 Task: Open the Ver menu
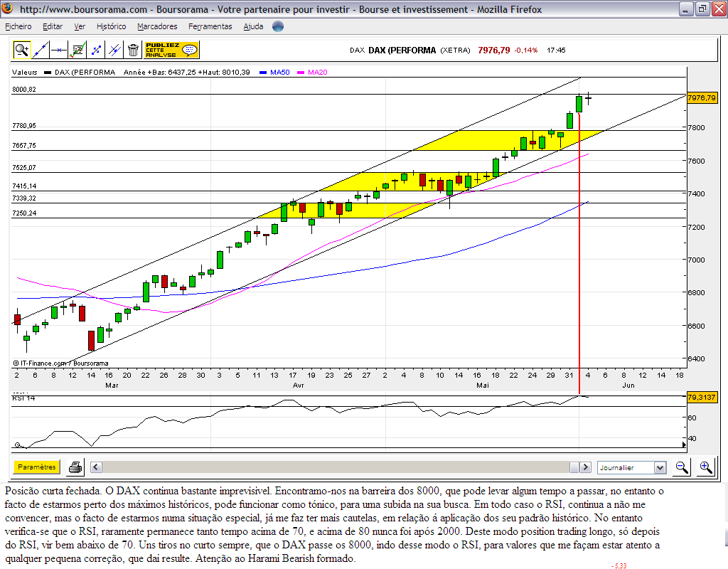[x=80, y=26]
